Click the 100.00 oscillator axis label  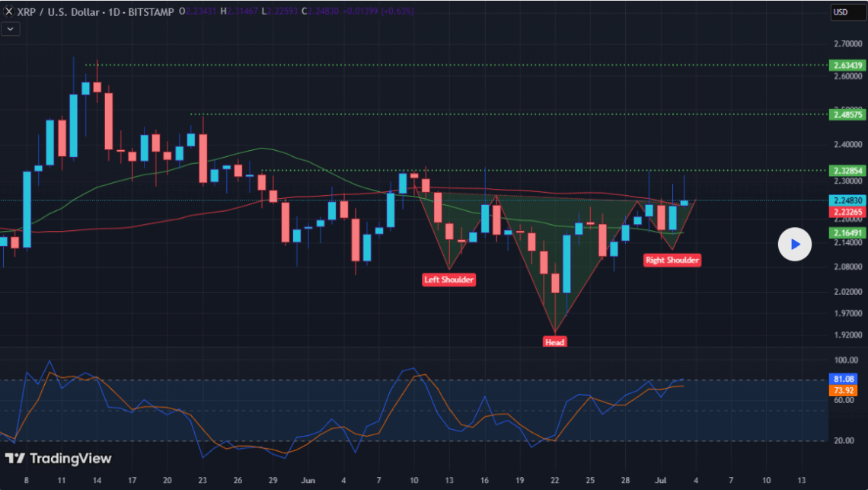click(x=846, y=360)
